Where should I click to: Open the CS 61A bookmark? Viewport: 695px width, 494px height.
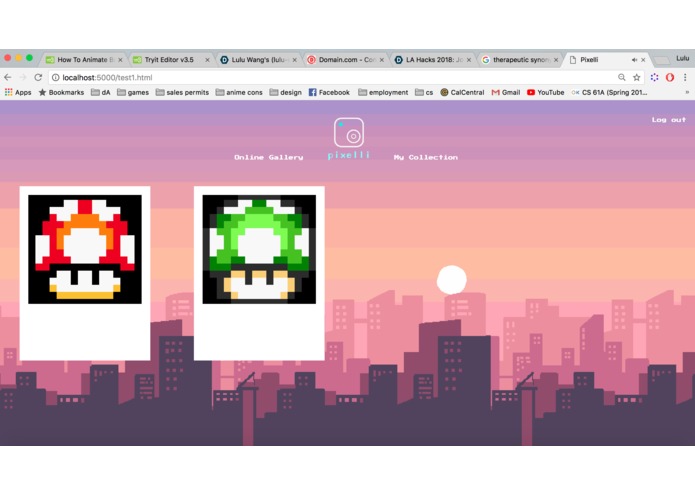click(609, 92)
